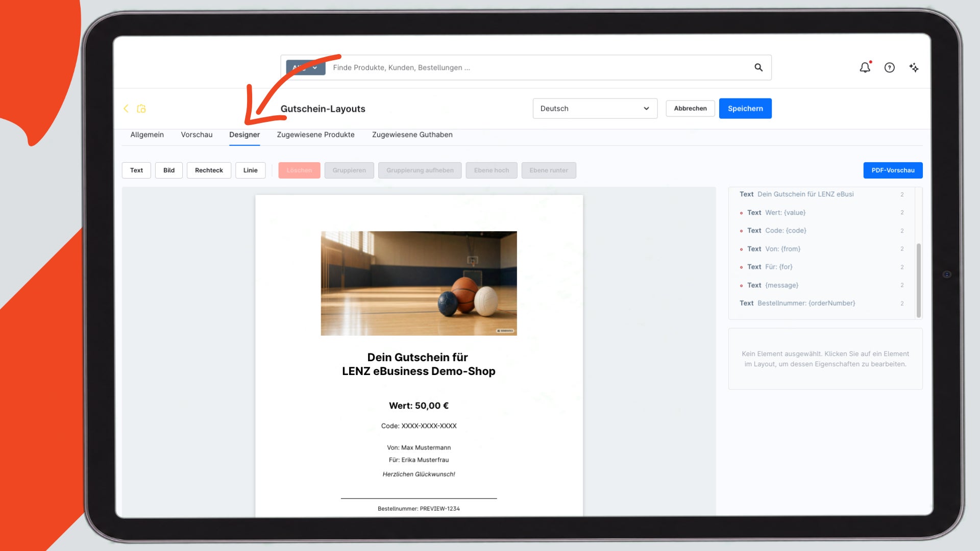
Task: Click the Abbrechen button
Action: click(x=690, y=109)
